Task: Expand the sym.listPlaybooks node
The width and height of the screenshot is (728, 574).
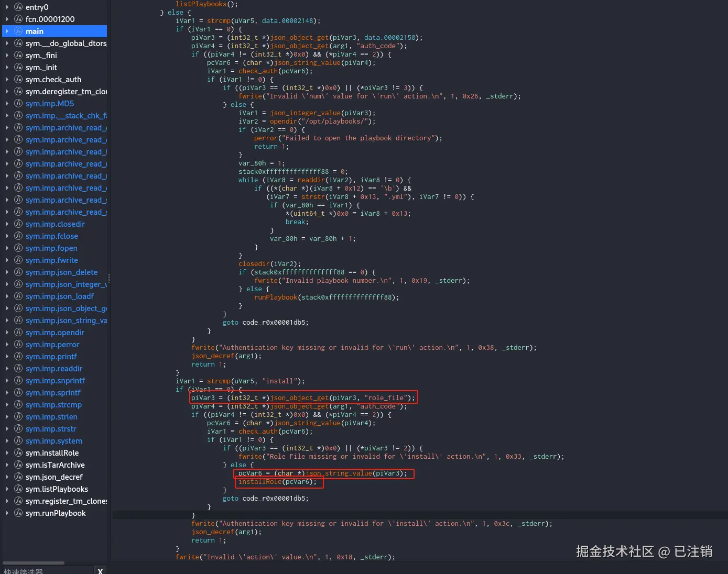Action: click(x=7, y=489)
